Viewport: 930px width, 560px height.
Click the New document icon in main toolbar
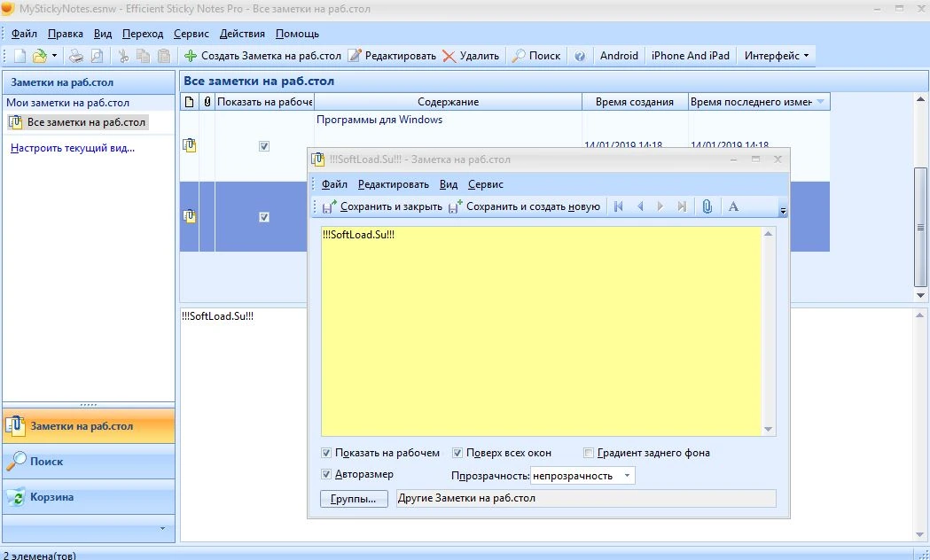pyautogui.click(x=20, y=56)
